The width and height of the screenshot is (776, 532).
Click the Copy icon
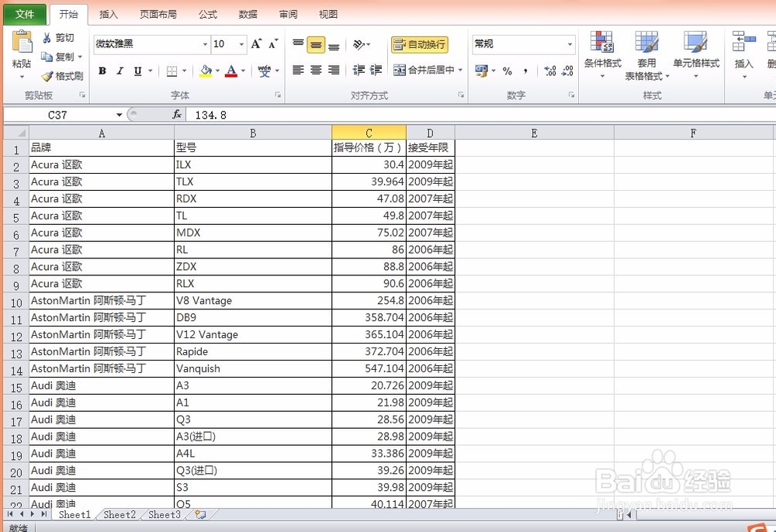click(47, 57)
